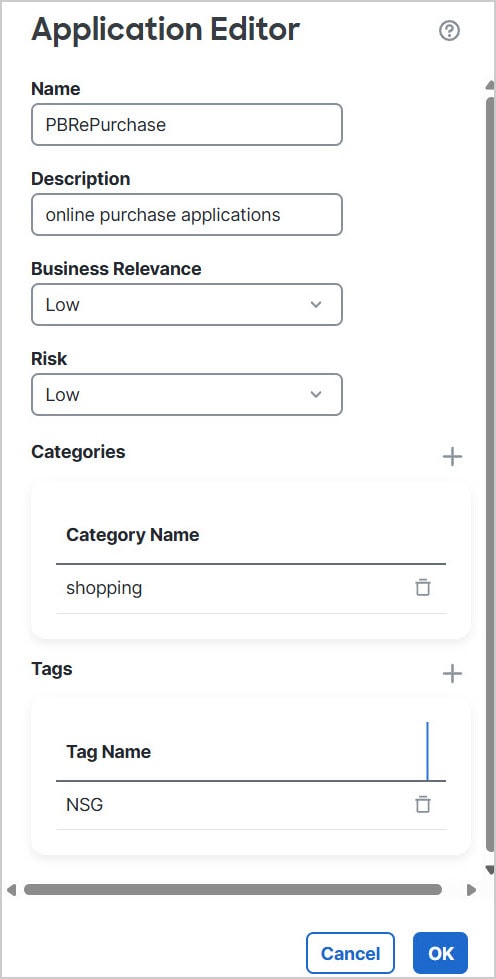496x979 pixels.
Task: Click the Description field label
Action: pos(81,179)
